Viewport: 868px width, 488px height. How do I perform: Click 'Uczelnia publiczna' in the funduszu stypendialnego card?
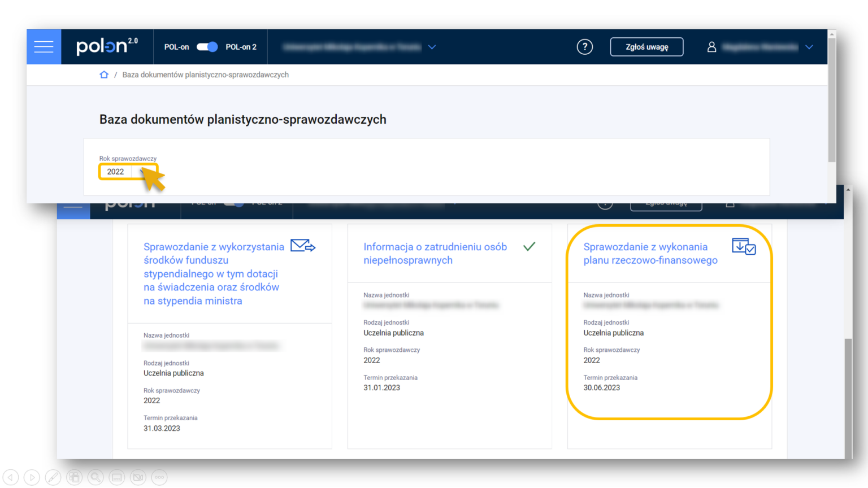click(x=173, y=373)
